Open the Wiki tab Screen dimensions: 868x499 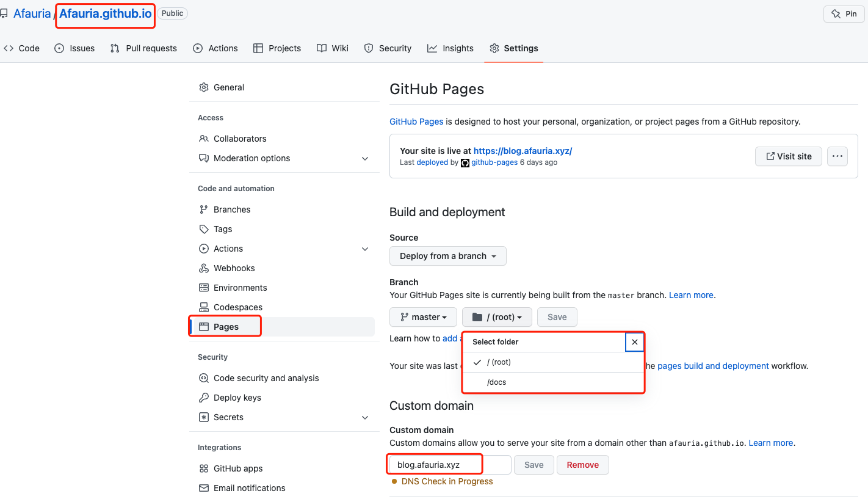(333, 48)
